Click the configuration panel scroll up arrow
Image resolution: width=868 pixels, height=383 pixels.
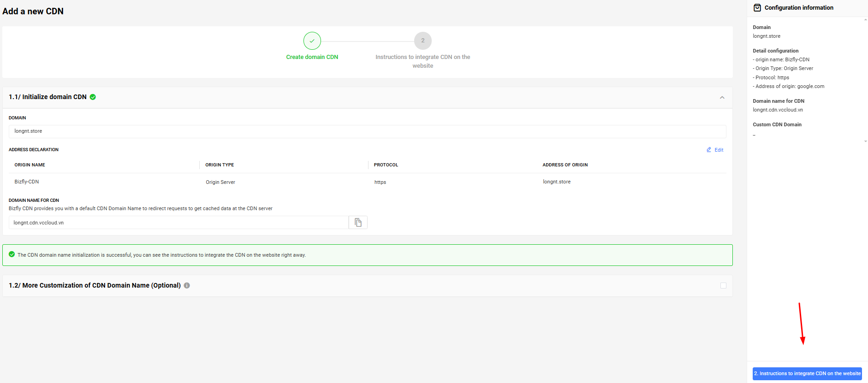[866, 20]
